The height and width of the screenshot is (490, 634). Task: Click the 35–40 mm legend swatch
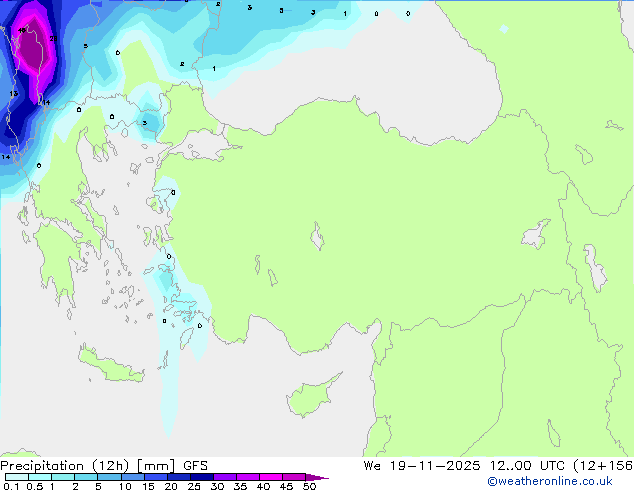248,477
